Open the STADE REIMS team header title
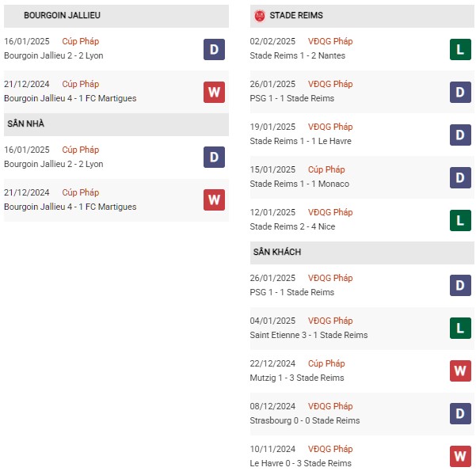The image size is (476, 475). click(x=296, y=15)
